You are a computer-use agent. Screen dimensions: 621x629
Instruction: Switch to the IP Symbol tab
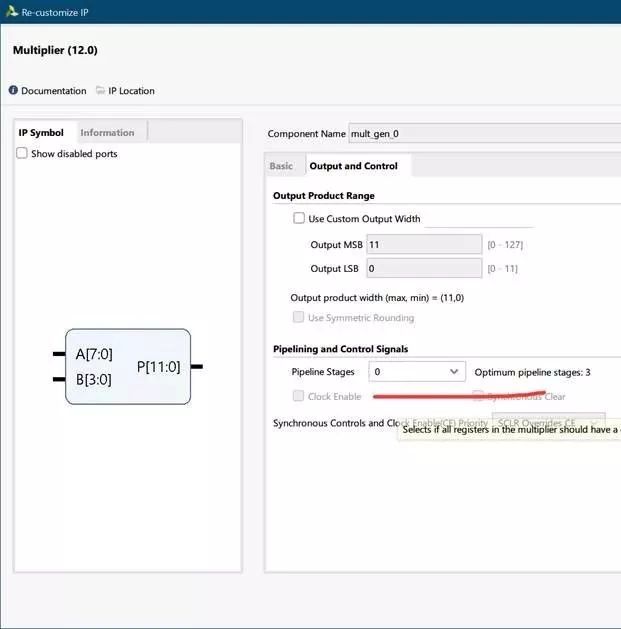tap(41, 132)
